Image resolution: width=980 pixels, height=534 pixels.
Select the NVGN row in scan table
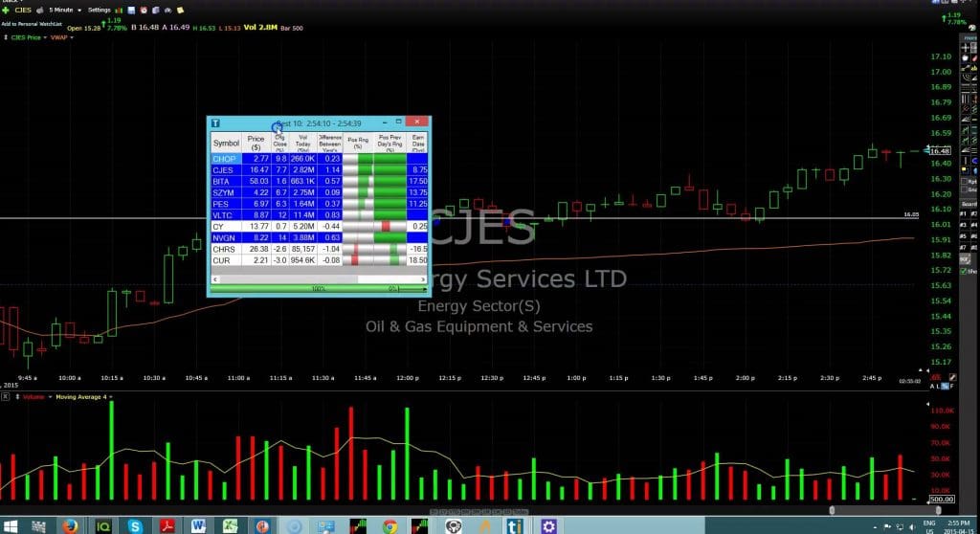click(x=320, y=237)
